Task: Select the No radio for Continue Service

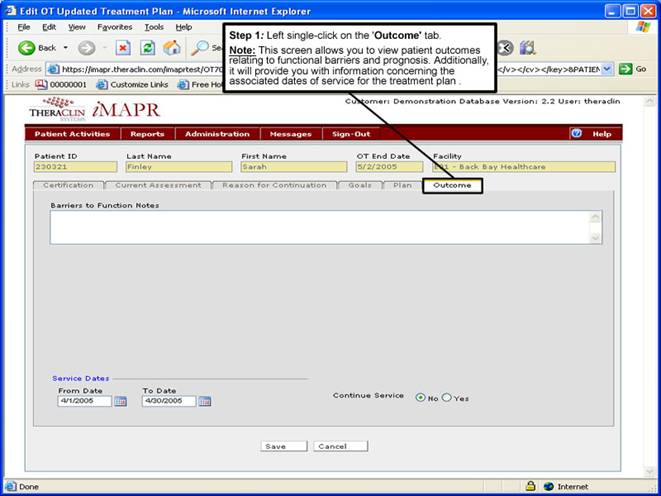Action: tap(420, 397)
